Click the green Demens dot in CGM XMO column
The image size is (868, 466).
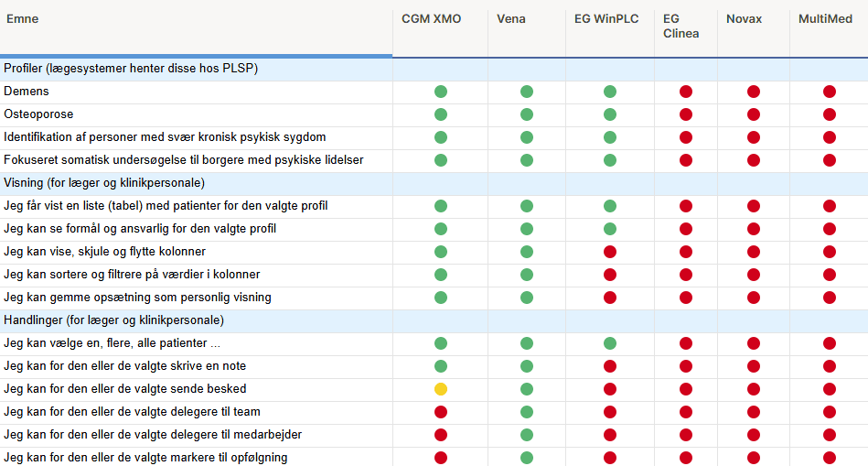[x=441, y=92]
